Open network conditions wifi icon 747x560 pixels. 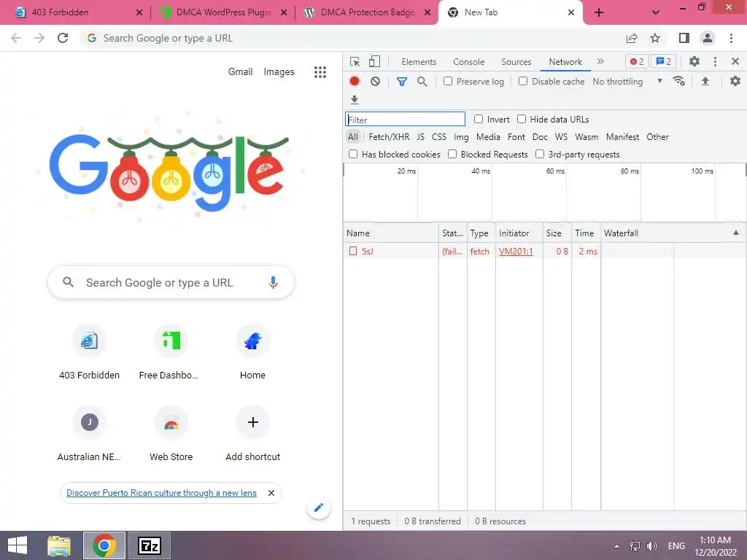[679, 82]
